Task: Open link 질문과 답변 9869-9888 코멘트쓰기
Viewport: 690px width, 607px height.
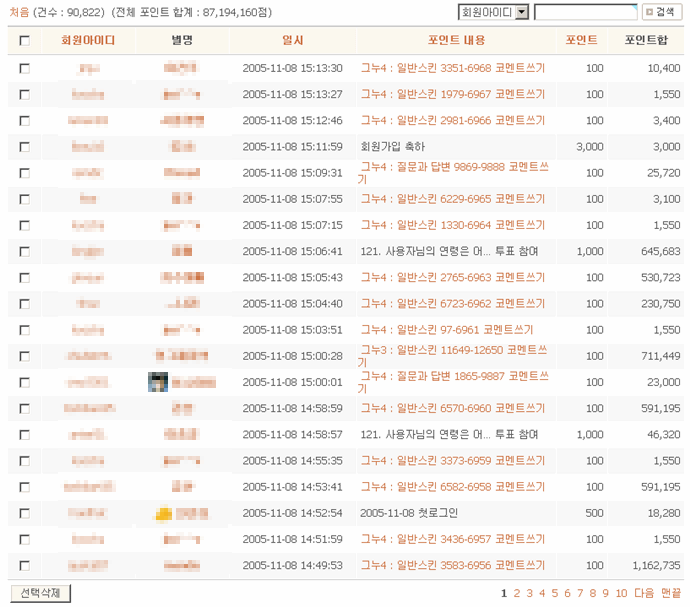Action: [x=455, y=173]
